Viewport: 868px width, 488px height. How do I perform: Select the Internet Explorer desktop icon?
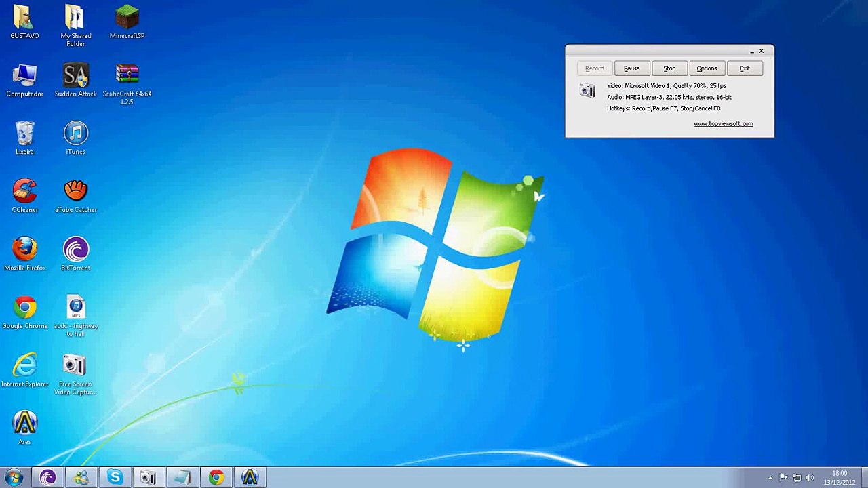(24, 371)
